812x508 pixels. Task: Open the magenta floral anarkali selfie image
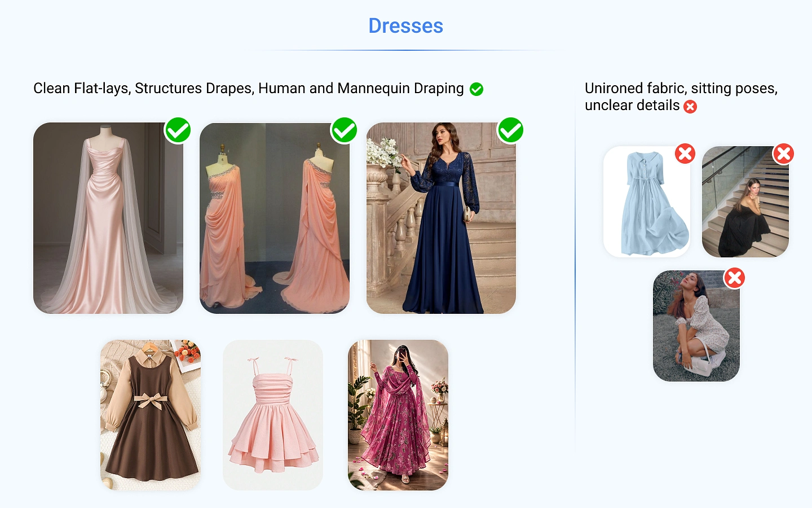point(398,415)
